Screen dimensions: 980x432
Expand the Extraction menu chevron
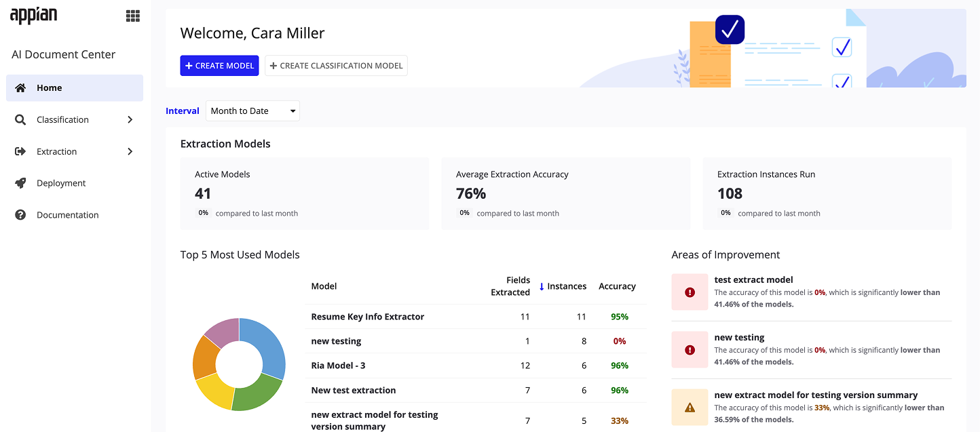(130, 152)
